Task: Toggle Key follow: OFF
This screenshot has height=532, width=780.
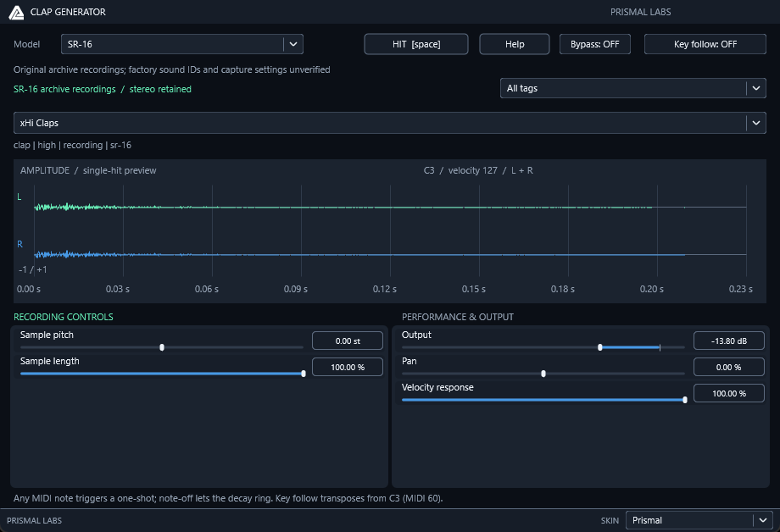Action: coord(705,44)
